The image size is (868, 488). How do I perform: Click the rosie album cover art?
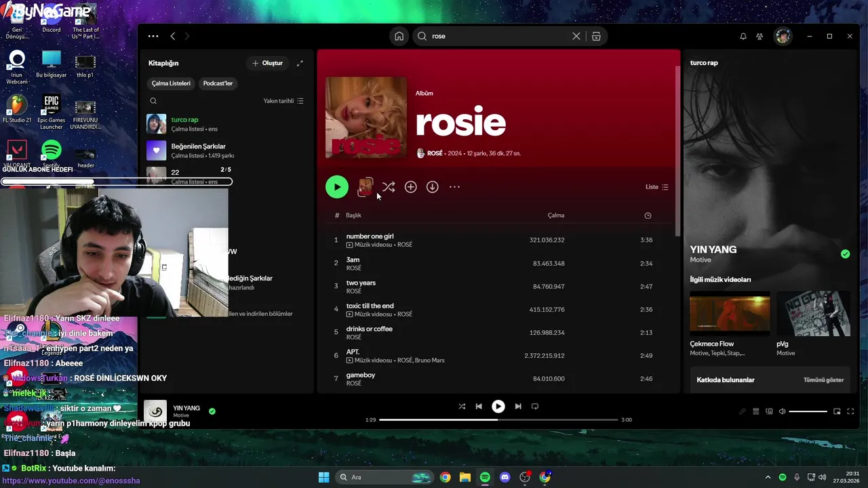(x=366, y=118)
